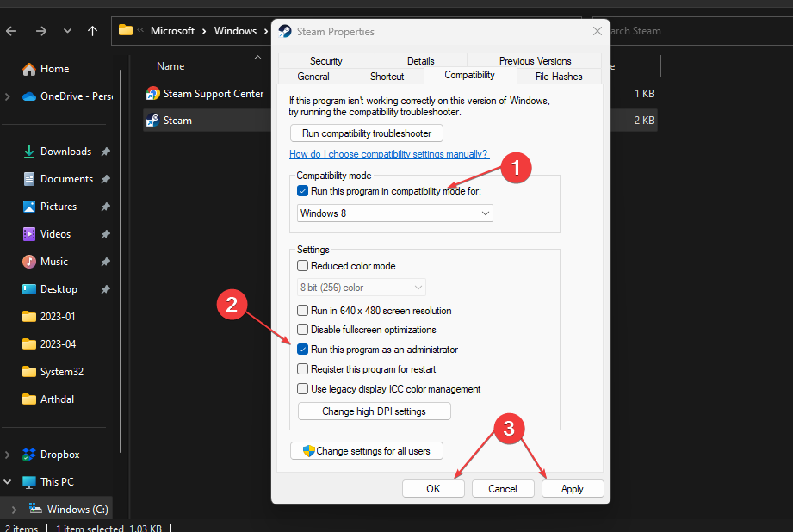The width and height of the screenshot is (793, 532).
Task: Unpin Pictures using its pin icon
Action: pos(105,207)
